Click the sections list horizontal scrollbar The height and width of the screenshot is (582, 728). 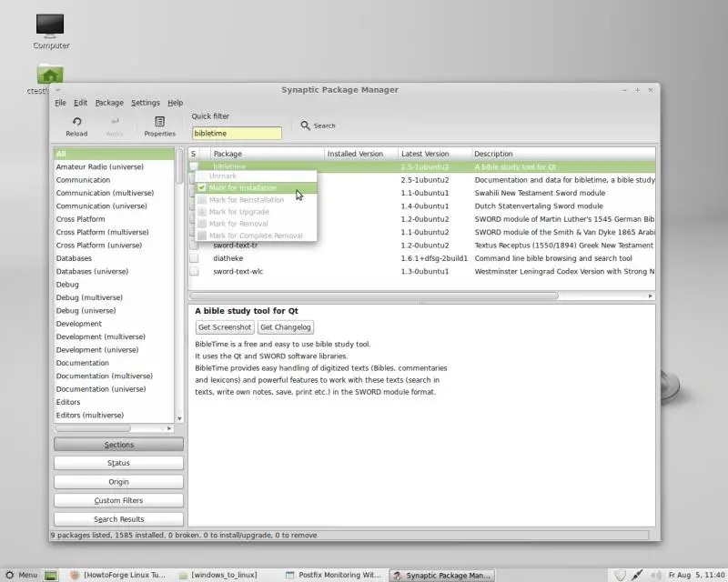93,428
